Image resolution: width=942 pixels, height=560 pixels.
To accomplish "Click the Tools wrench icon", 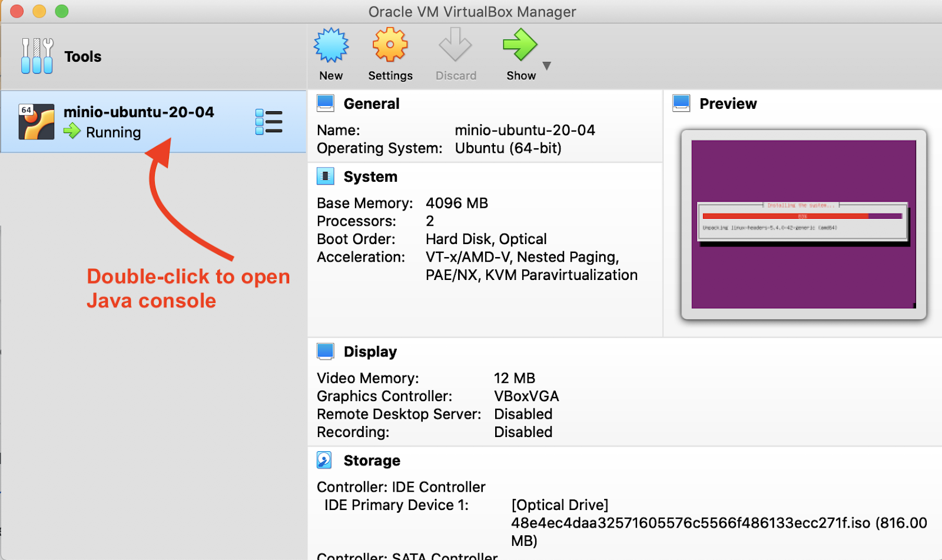I will (x=37, y=56).
